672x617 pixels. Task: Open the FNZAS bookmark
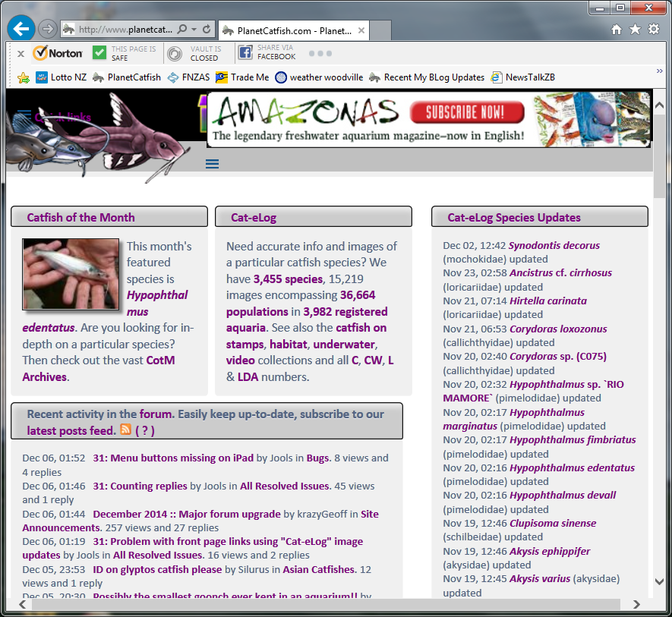coord(188,77)
